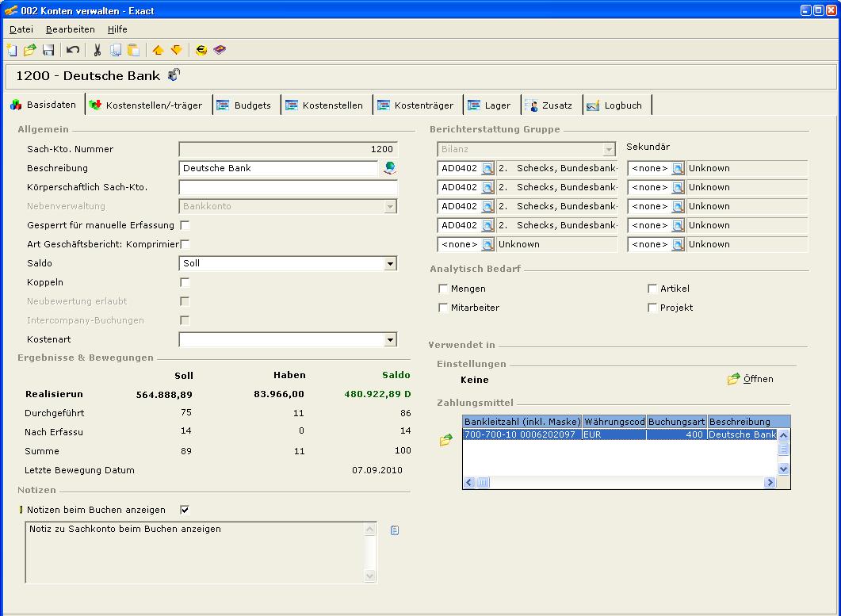
Task: Expand the Kostenart dropdown
Action: pyautogui.click(x=390, y=339)
